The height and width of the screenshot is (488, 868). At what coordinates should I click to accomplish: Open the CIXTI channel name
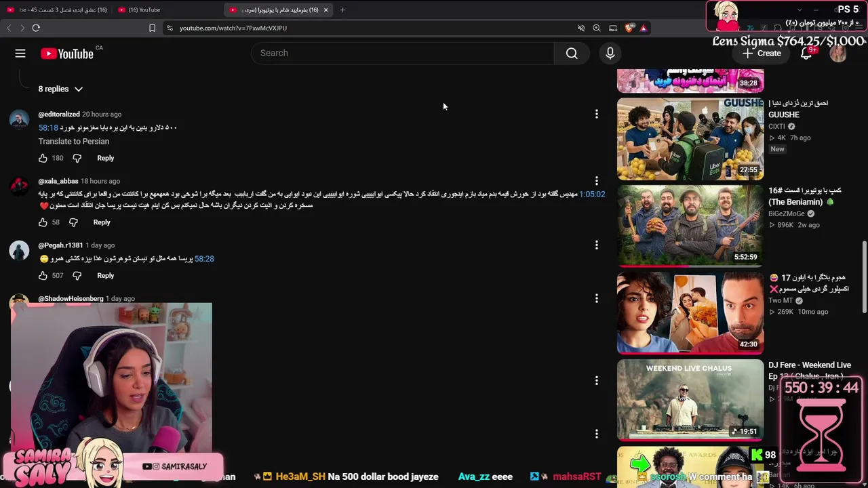click(776, 127)
